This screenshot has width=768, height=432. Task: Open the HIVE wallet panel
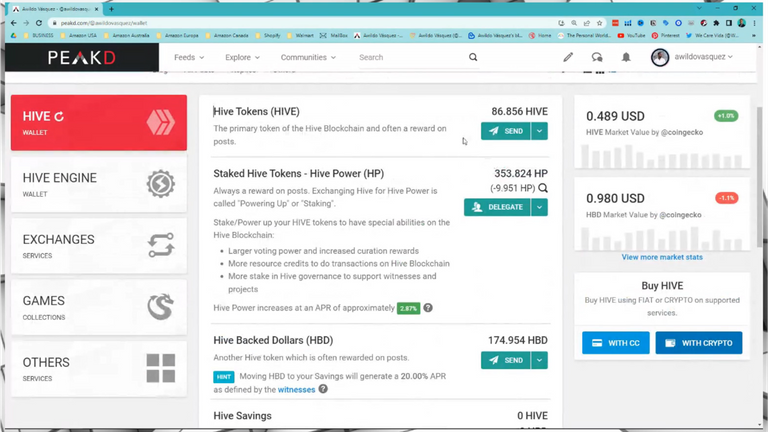(x=99, y=122)
